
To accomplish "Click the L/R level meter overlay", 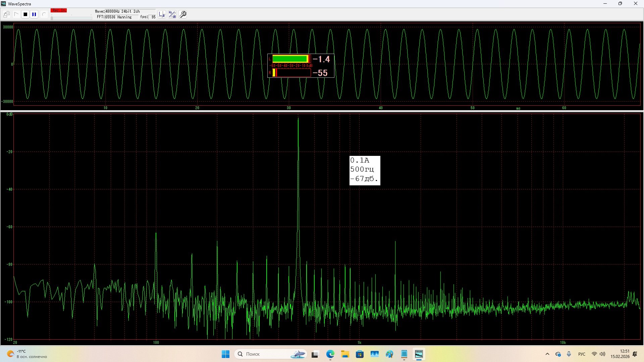I will click(301, 66).
